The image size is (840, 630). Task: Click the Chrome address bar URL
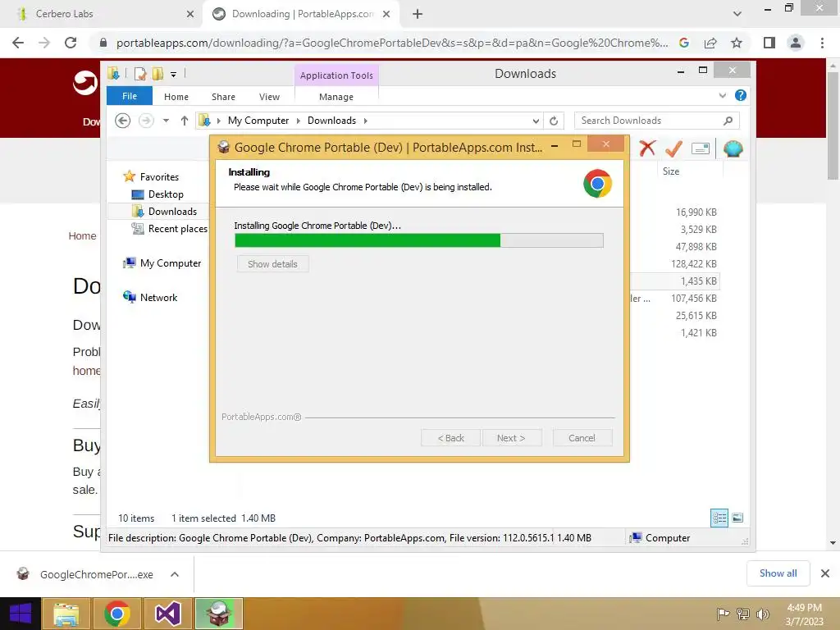point(392,43)
